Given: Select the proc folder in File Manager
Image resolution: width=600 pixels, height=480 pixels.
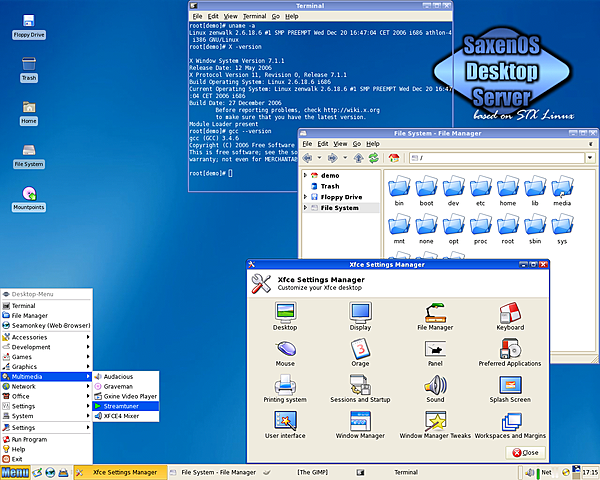Looking at the screenshot, I should (481, 229).
